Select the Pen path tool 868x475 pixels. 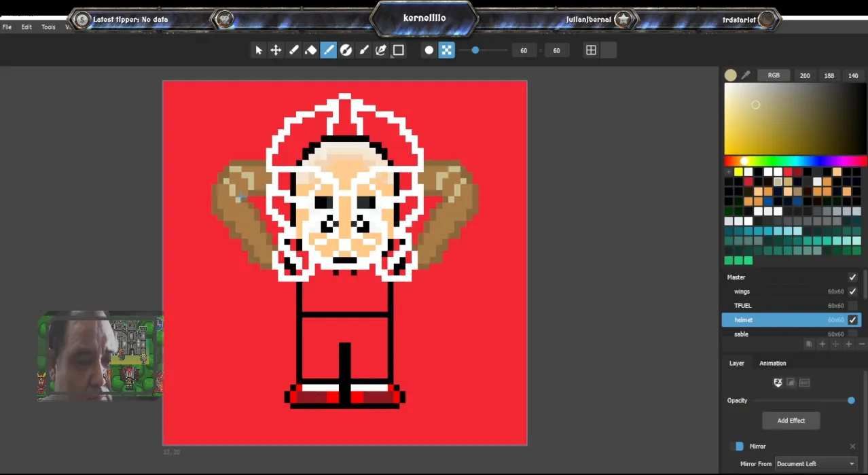click(x=381, y=50)
